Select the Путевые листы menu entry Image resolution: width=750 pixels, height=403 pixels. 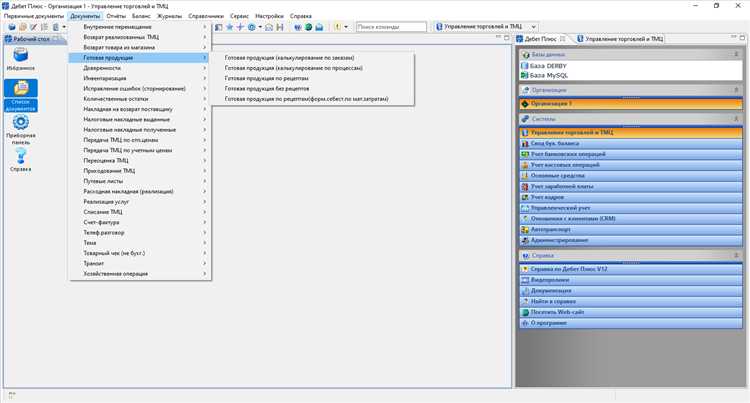point(140,181)
